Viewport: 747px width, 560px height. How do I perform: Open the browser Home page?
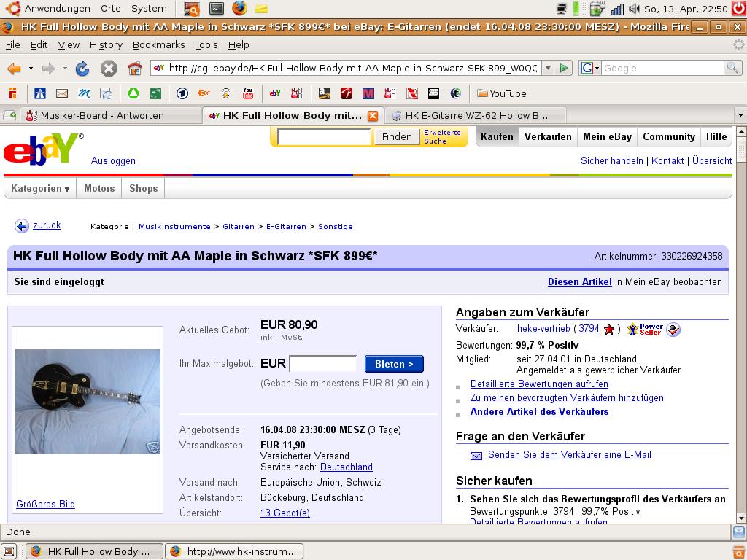click(135, 69)
